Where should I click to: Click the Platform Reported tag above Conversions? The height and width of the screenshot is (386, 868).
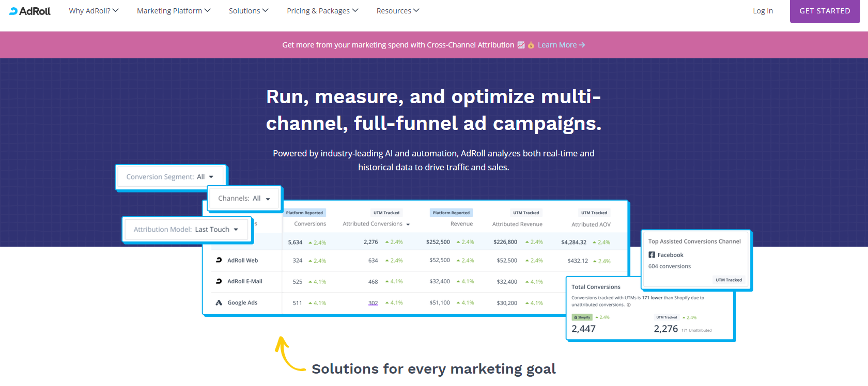click(304, 213)
